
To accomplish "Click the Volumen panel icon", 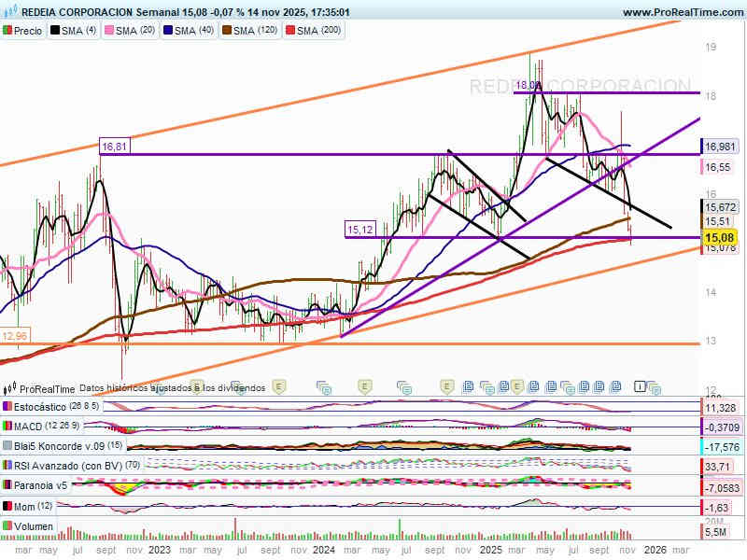I will (x=8, y=526).
